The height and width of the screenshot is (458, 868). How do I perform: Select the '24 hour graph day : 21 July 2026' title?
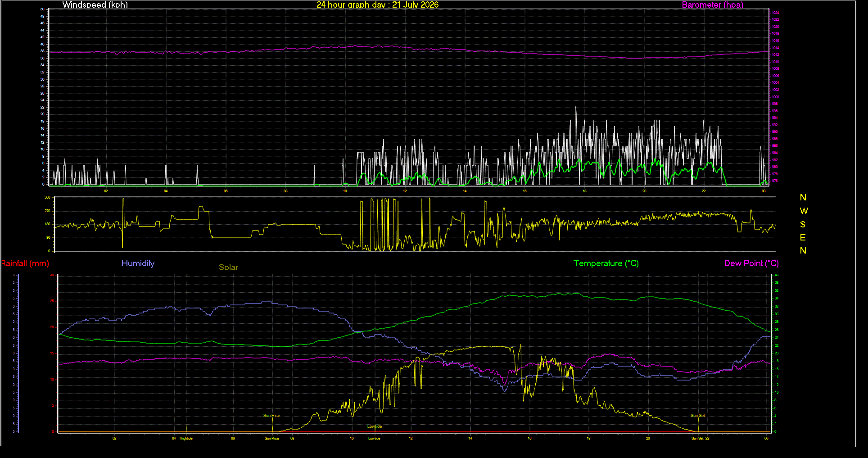pos(377,5)
